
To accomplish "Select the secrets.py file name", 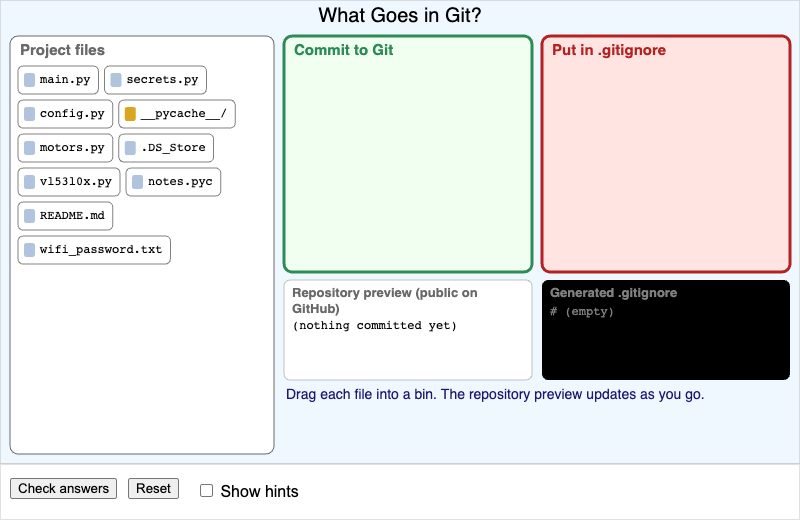I will click(x=162, y=80).
